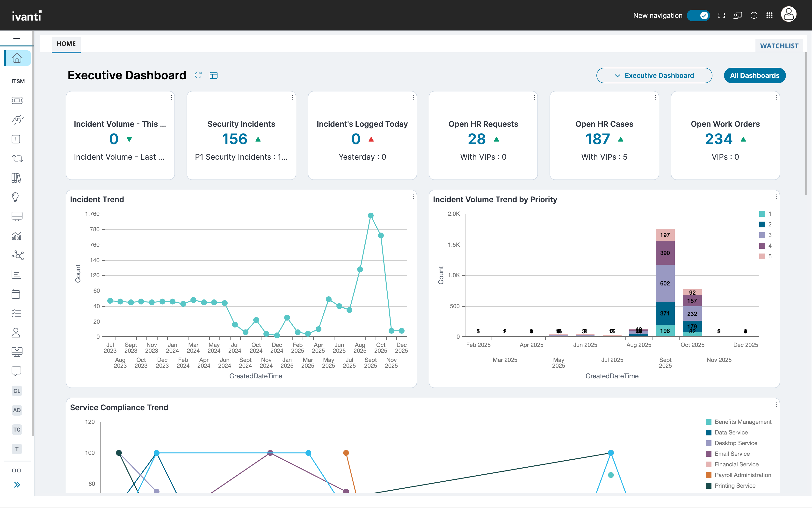Open the apps grid icon
Screen dimensions: 812x508
(x=770, y=15)
